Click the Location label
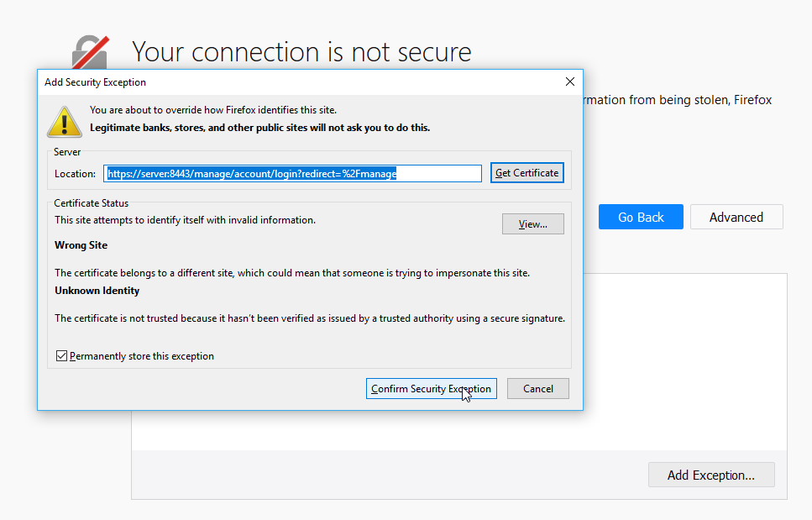The image size is (812, 520). point(75,174)
